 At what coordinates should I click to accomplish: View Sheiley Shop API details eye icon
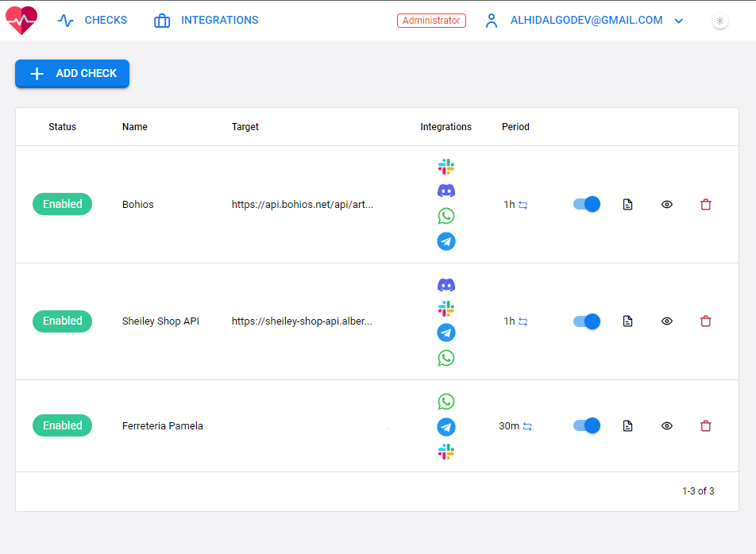[x=667, y=321]
